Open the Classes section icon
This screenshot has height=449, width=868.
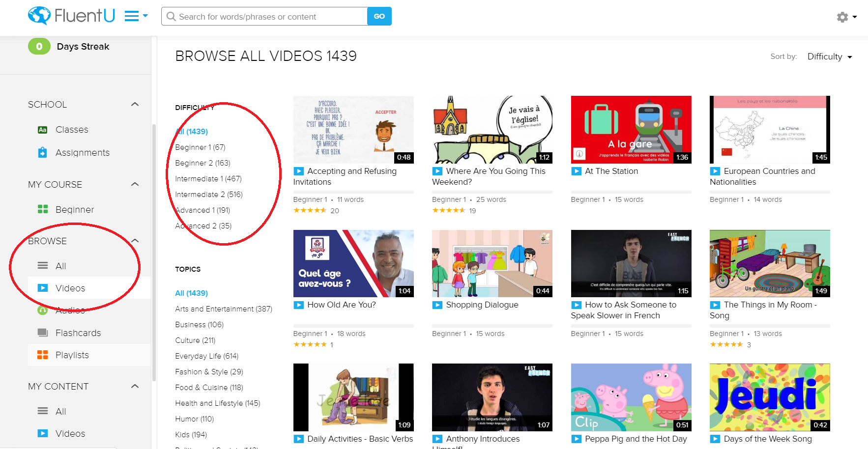pos(43,130)
